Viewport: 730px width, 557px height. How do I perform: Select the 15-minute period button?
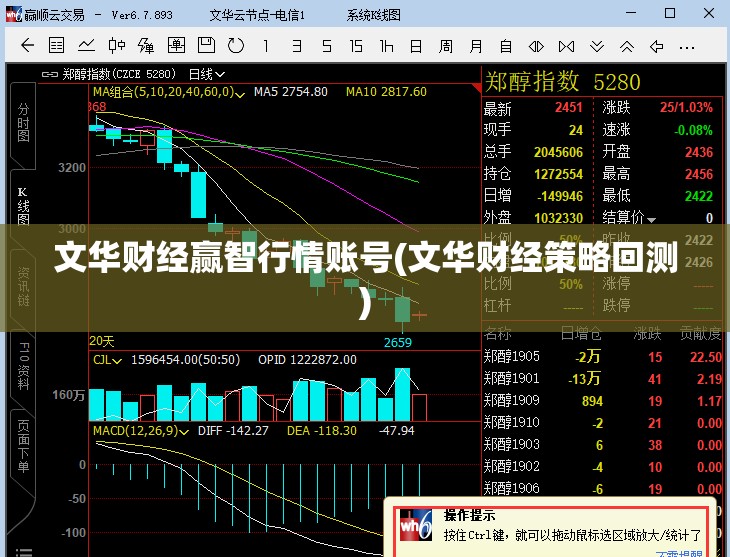click(x=356, y=46)
